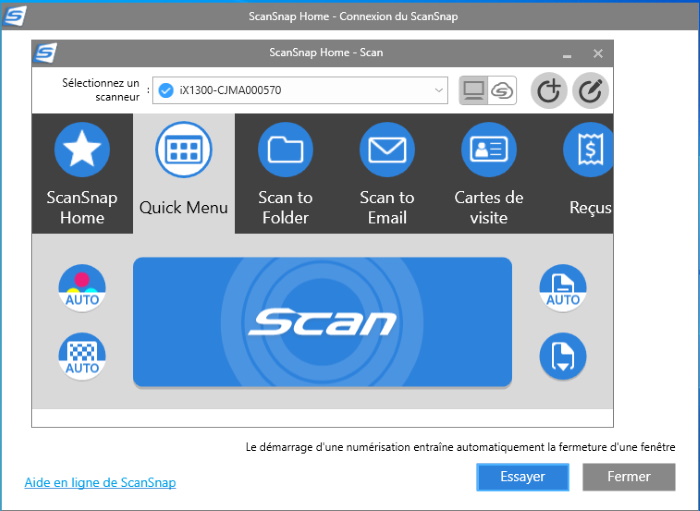Select the Reçus receipt profile
This screenshot has width=700, height=511.
pyautogui.click(x=588, y=173)
